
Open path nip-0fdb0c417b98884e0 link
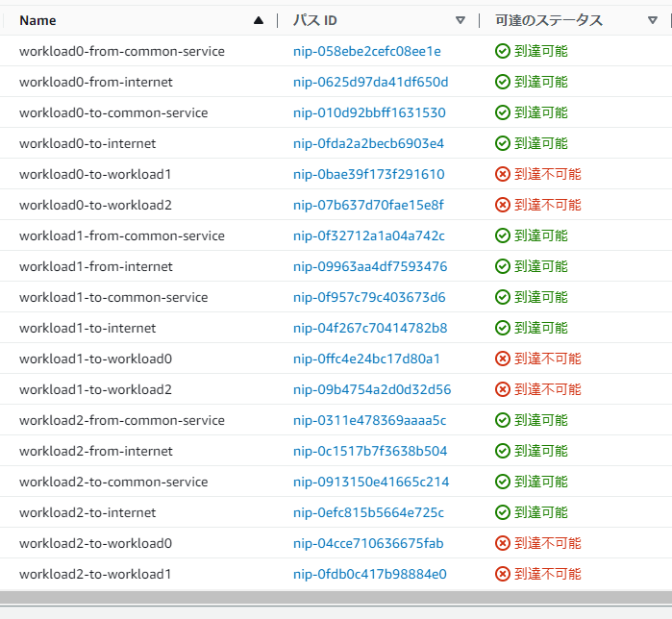point(370,574)
